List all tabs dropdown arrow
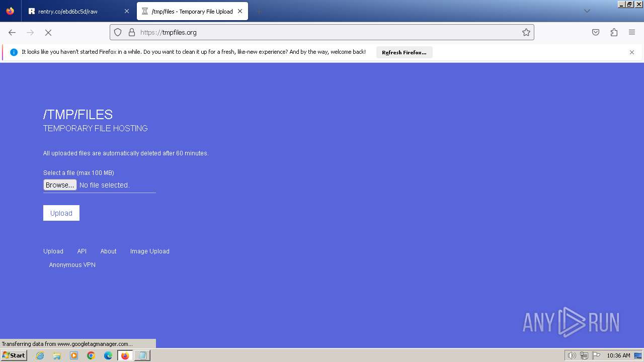The width and height of the screenshot is (644, 362). (x=587, y=11)
